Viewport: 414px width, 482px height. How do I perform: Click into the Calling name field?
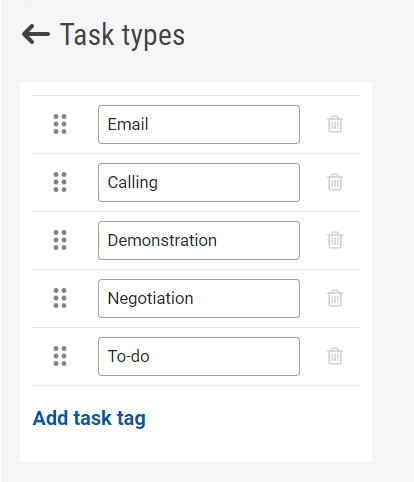[x=199, y=183]
